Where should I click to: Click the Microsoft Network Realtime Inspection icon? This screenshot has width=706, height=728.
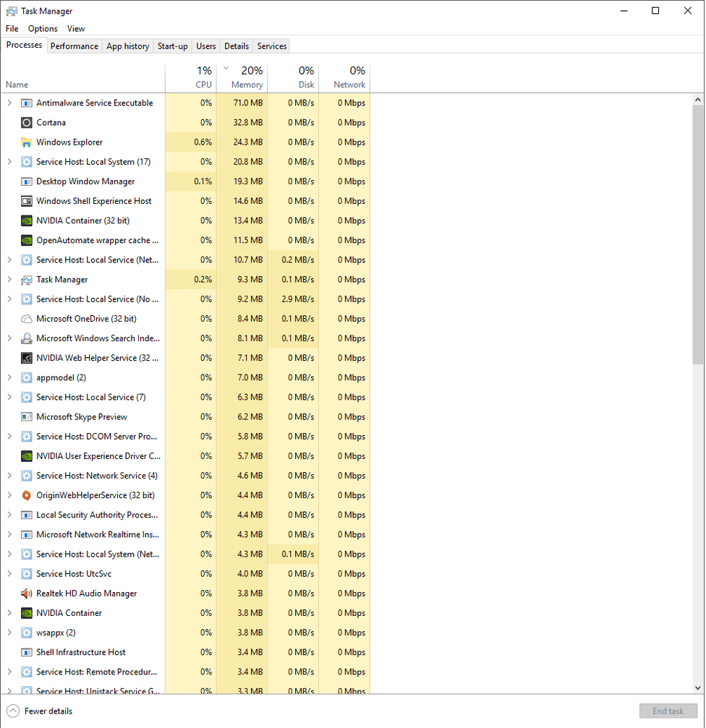pyautogui.click(x=27, y=534)
